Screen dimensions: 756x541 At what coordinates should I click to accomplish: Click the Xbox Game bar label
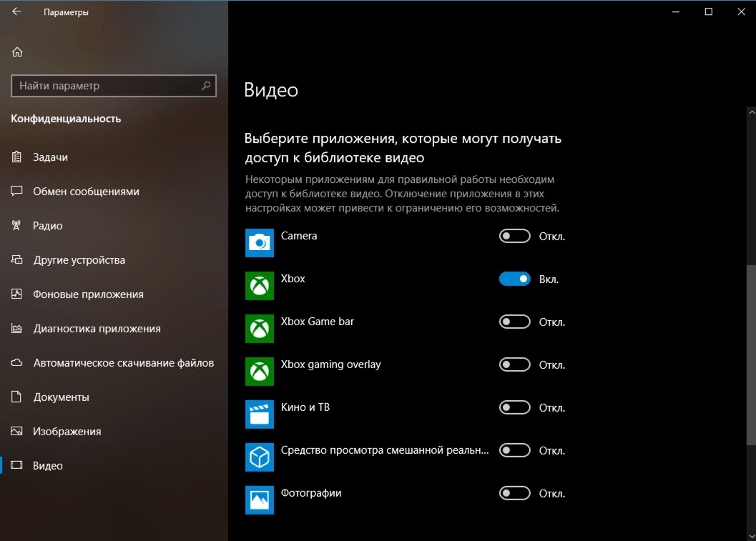click(318, 322)
